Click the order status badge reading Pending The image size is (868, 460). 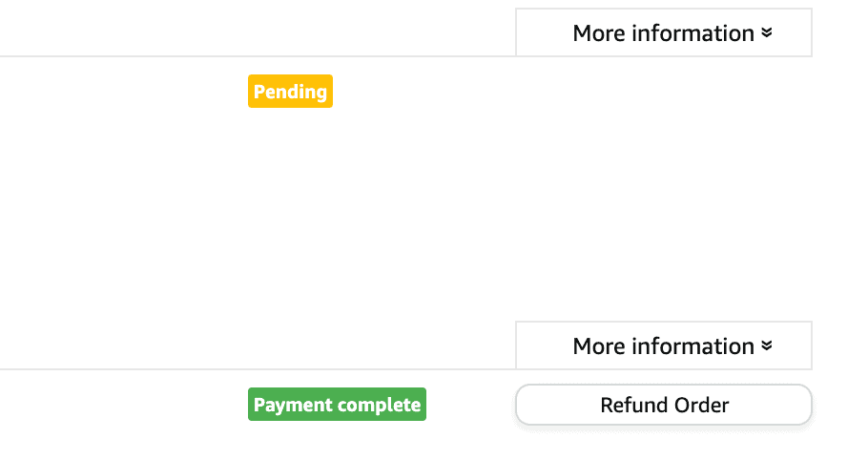290,92
